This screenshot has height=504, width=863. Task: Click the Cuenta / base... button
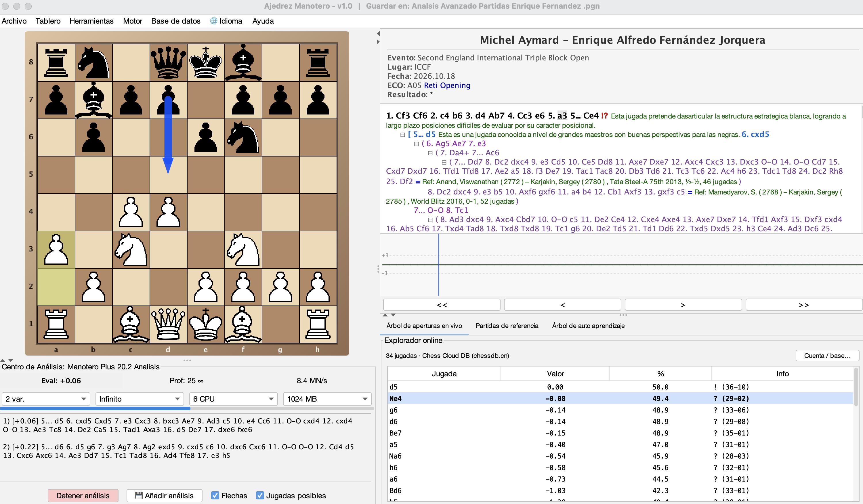pyautogui.click(x=827, y=355)
